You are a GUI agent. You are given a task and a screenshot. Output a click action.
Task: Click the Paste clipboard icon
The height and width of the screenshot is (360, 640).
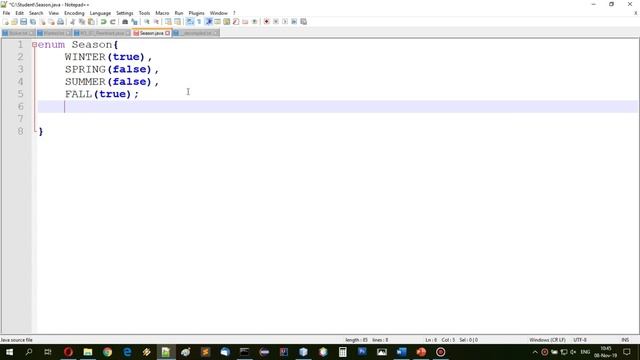tap(91, 22)
